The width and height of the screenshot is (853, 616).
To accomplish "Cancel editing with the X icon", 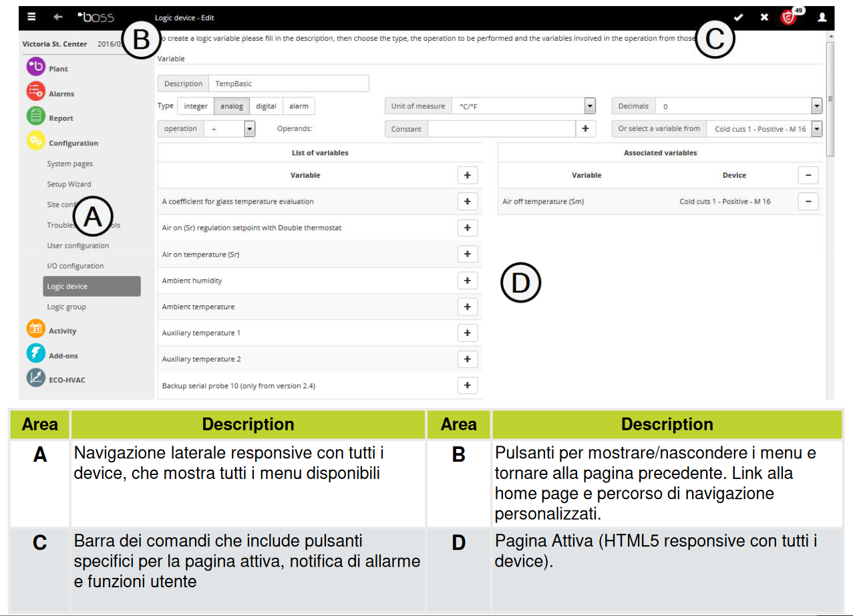I will click(x=764, y=17).
